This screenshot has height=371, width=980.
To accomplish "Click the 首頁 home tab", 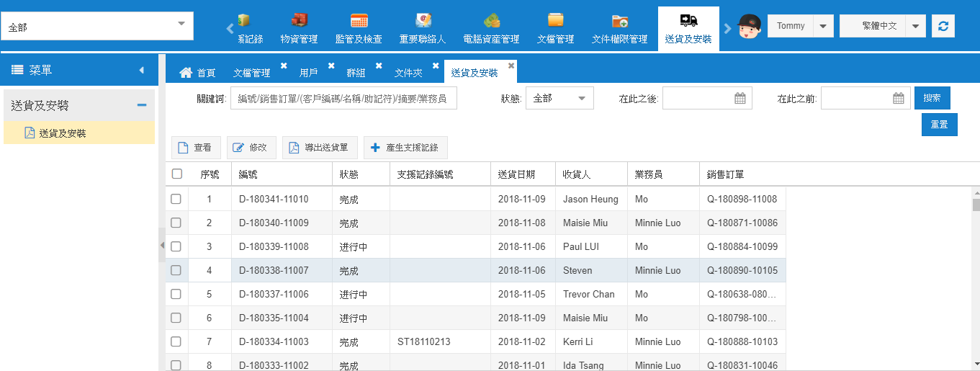I will [197, 73].
